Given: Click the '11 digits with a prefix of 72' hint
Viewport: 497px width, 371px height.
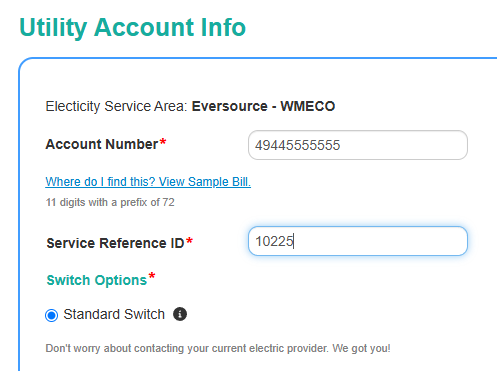Looking at the screenshot, I should pyautogui.click(x=110, y=202).
